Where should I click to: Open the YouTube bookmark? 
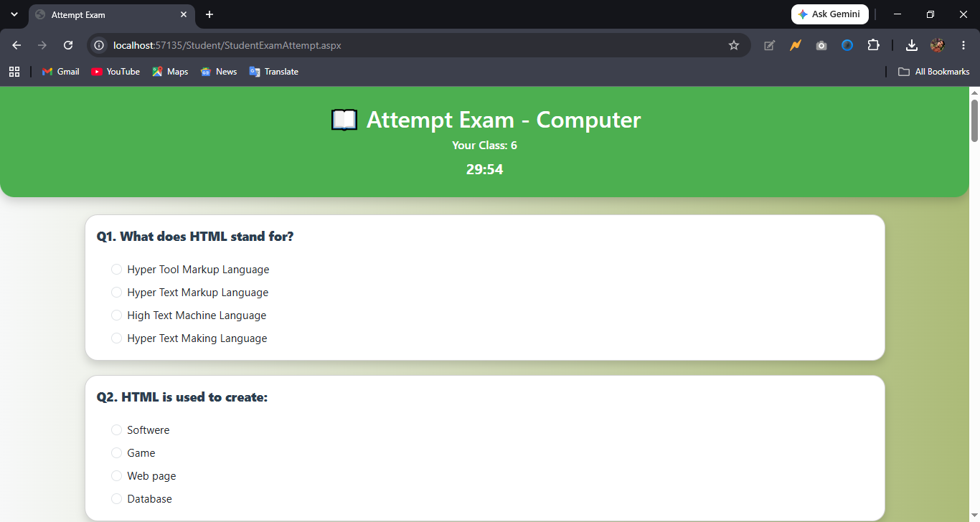116,72
